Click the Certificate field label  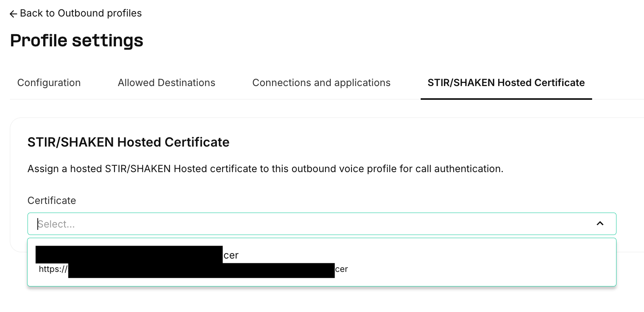point(52,200)
